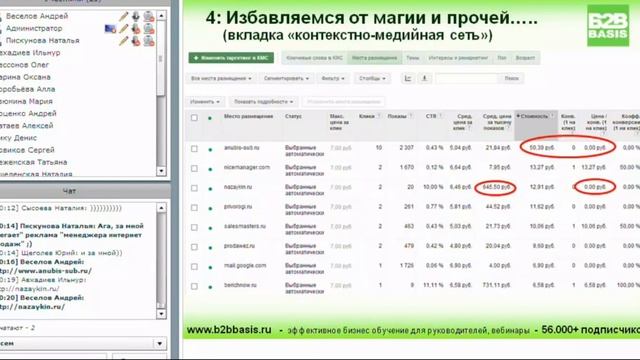This screenshot has width=640, height=360.
Task: Click the help question mark beside Клики header
Action: pyautogui.click(x=379, y=116)
